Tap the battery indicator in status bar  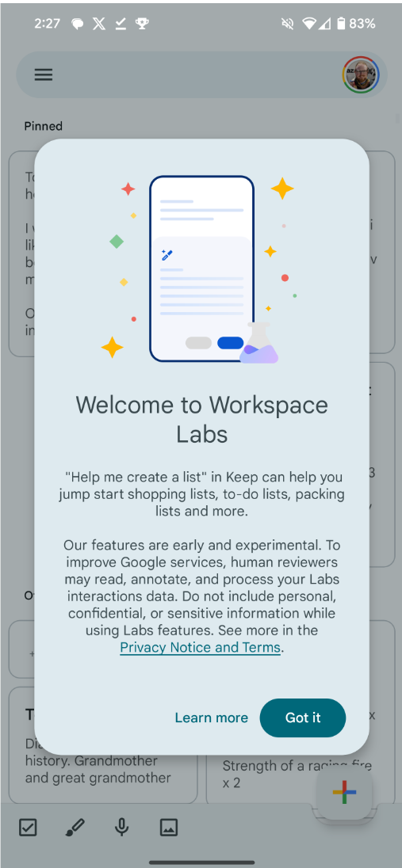[x=341, y=24]
